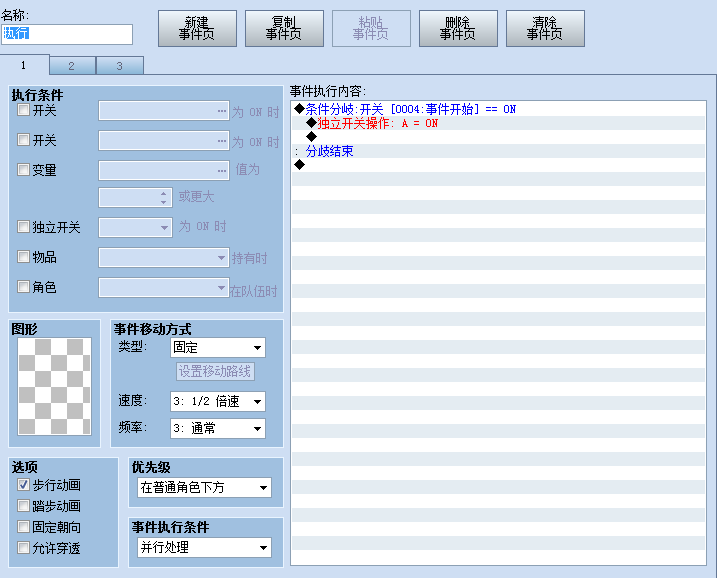Uncheck the 步行动画 option
The height and width of the screenshot is (578, 717).
(x=23, y=485)
